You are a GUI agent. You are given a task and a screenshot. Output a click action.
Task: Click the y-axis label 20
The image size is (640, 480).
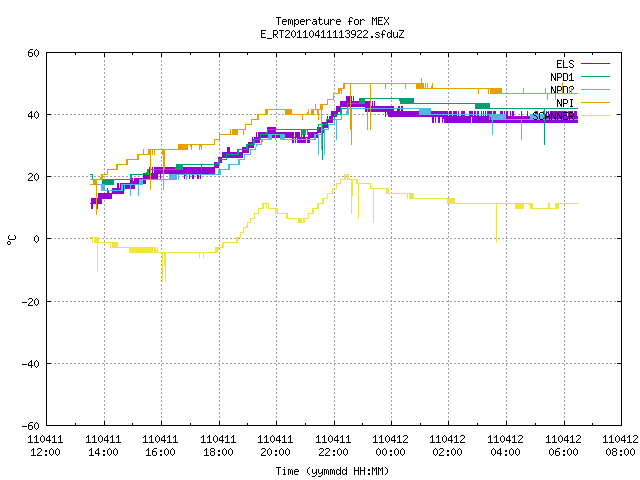point(33,177)
